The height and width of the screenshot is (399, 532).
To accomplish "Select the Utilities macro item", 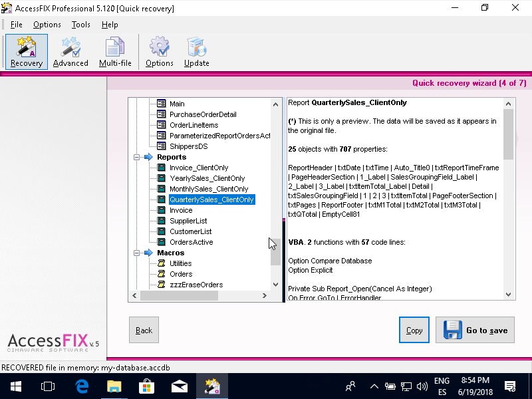I will [x=180, y=263].
